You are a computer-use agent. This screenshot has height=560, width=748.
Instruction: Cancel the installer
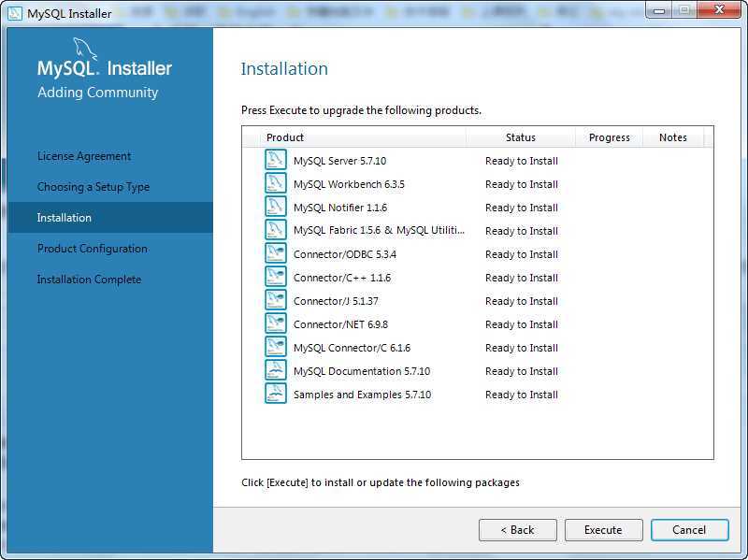click(689, 530)
